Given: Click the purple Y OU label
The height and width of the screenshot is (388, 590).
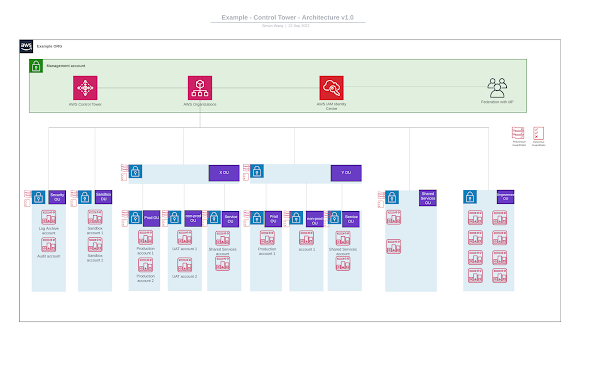Looking at the screenshot, I should coord(346,173).
